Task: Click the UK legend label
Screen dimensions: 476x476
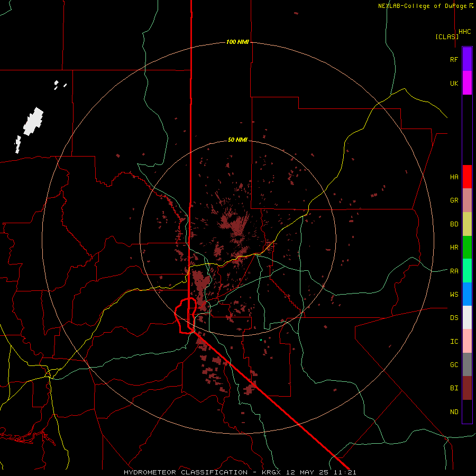Action: pyautogui.click(x=454, y=83)
